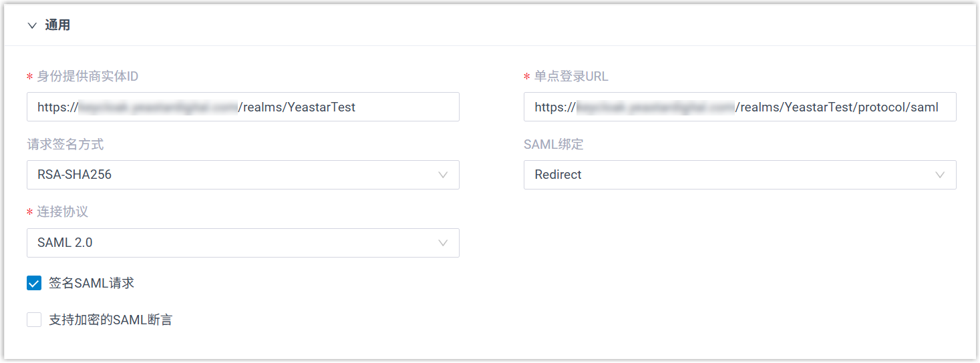This screenshot has width=980, height=363.
Task: Click the 通用 section title
Action: click(x=57, y=26)
